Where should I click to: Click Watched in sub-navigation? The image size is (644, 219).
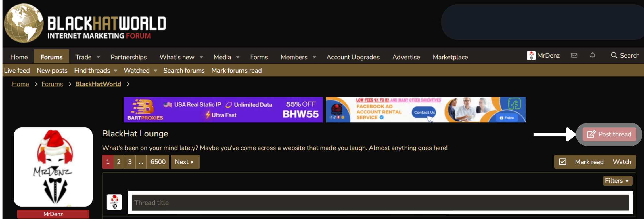(x=137, y=71)
